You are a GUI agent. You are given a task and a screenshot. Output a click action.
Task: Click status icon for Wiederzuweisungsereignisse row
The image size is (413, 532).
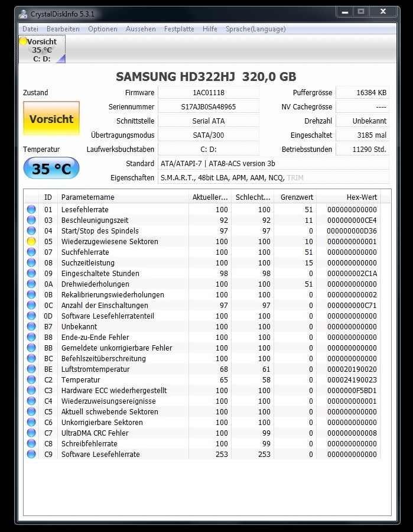pos(31,401)
